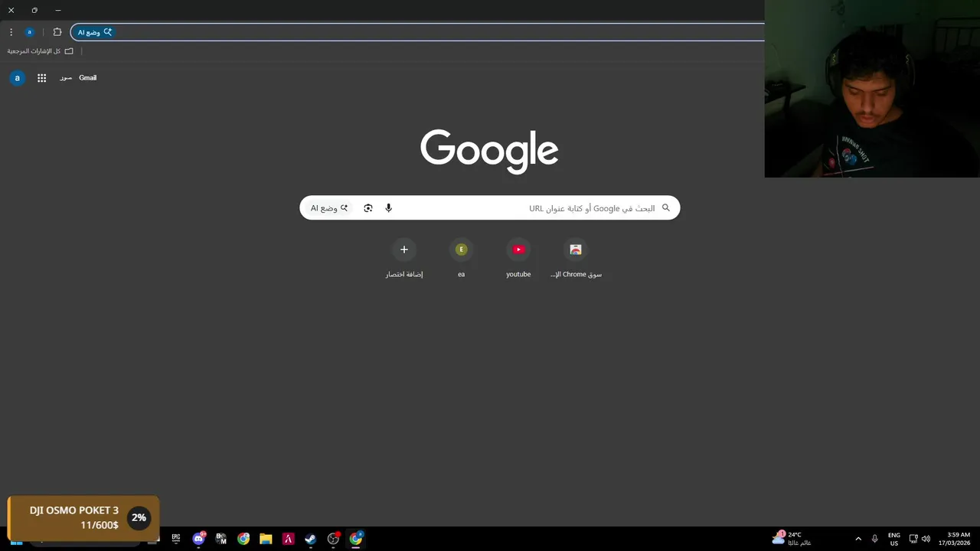The height and width of the screenshot is (551, 980).
Task: Open Steam from the taskbar
Action: [310, 539]
